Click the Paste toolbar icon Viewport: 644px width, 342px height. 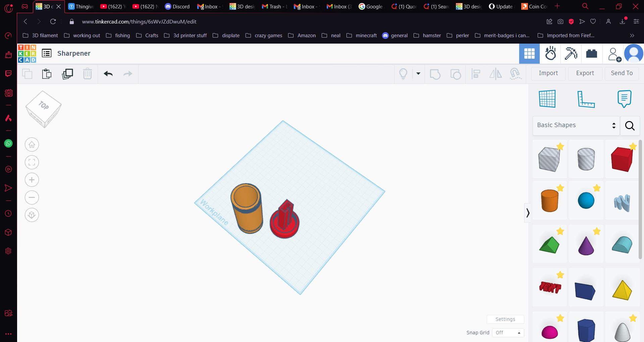tap(47, 73)
